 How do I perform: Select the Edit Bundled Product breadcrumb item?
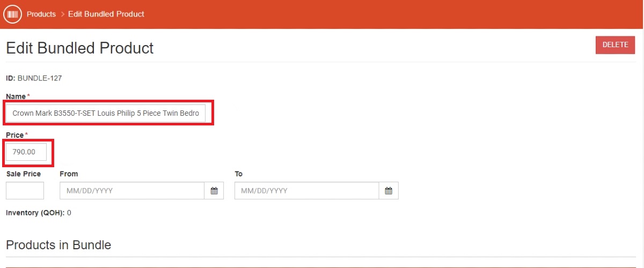pyautogui.click(x=106, y=14)
